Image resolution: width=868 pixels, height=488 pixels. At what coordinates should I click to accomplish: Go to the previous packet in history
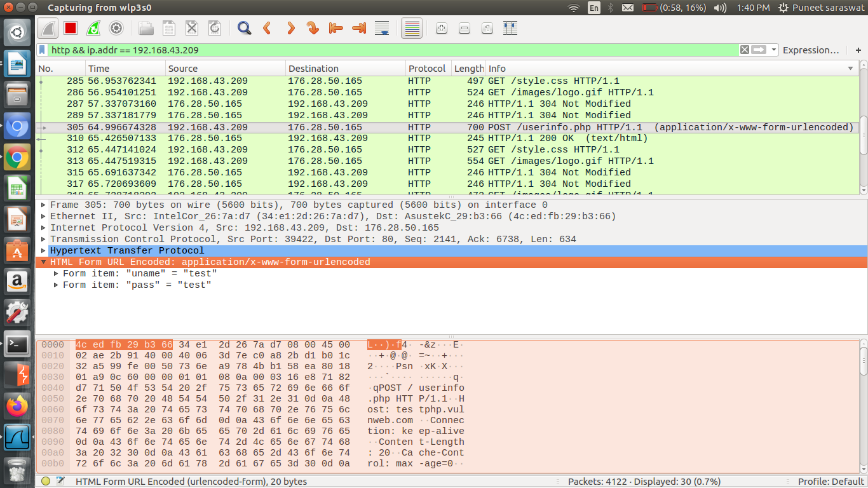point(267,28)
